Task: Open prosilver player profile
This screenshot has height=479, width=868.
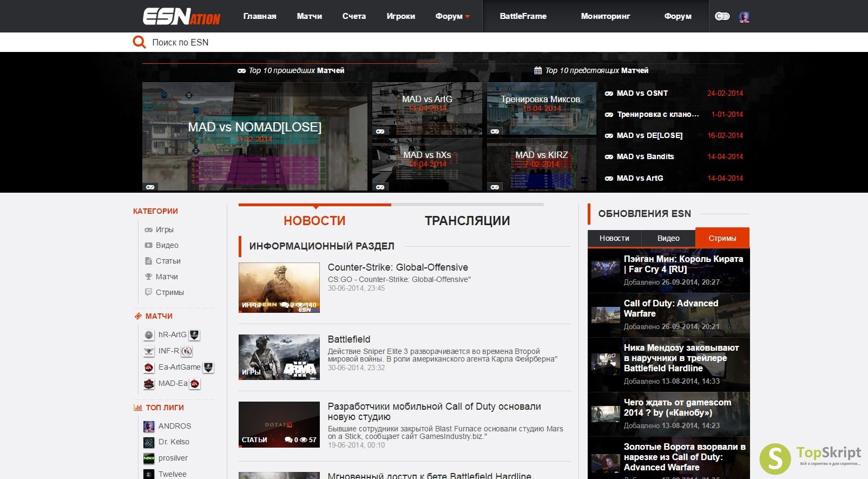Action: [x=173, y=458]
